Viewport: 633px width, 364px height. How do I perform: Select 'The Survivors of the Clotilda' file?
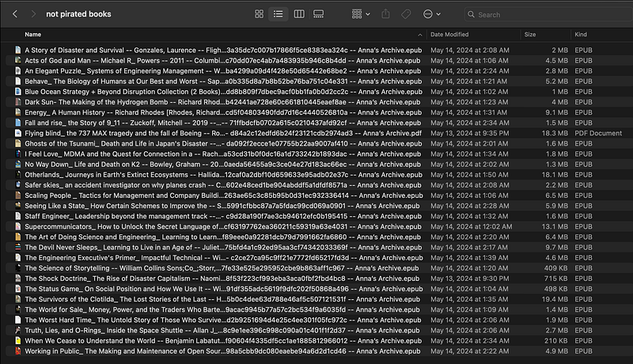coord(222,299)
